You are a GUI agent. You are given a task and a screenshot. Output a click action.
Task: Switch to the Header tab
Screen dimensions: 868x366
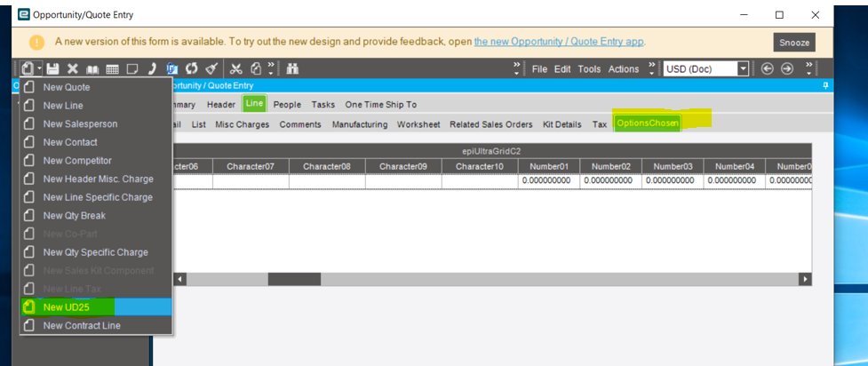pyautogui.click(x=221, y=105)
